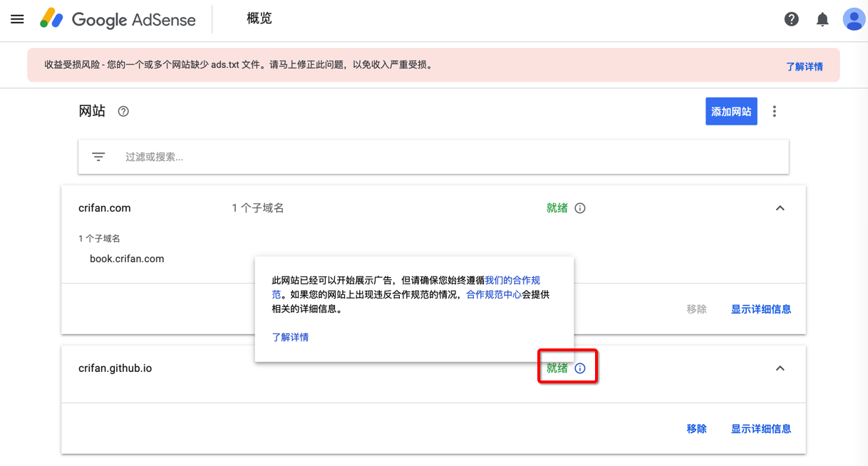Click 了解详情 in the warning banner
Viewport: 868px width, 466px height.
805,66
